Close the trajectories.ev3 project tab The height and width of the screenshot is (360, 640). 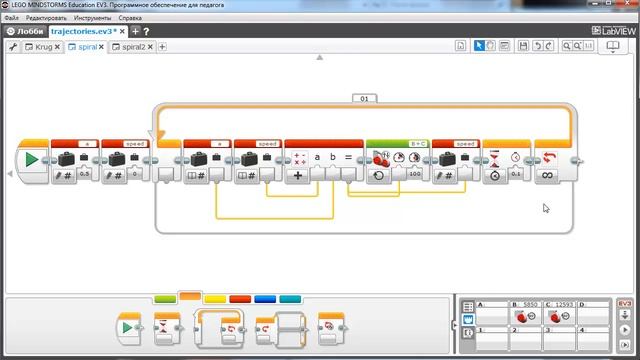[122, 31]
